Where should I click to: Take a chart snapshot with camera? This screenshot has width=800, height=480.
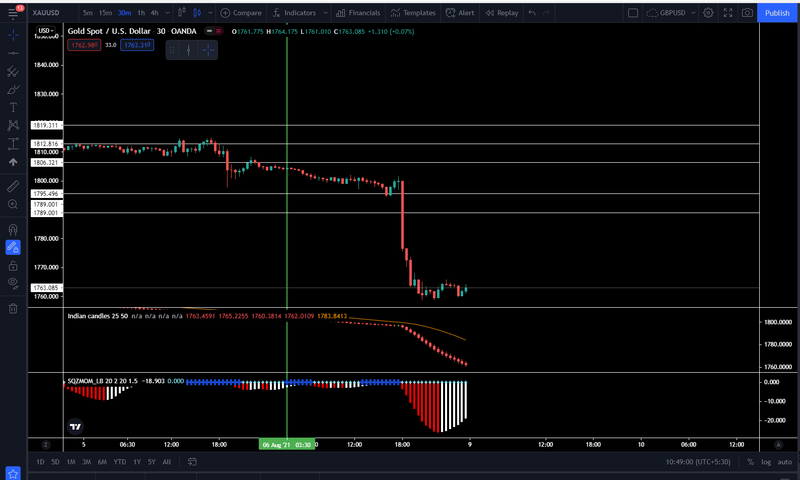pyautogui.click(x=747, y=13)
